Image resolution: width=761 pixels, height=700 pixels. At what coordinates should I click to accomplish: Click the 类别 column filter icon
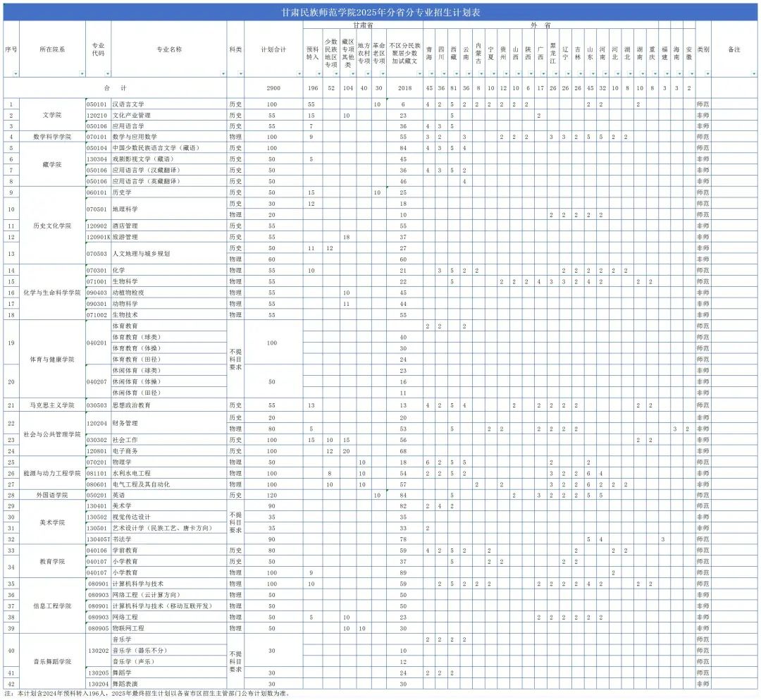point(707,73)
